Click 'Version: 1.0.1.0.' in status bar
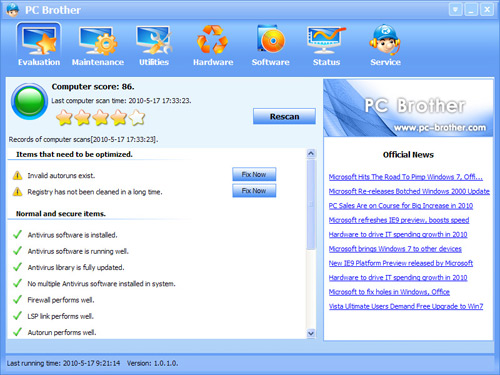 [152, 363]
